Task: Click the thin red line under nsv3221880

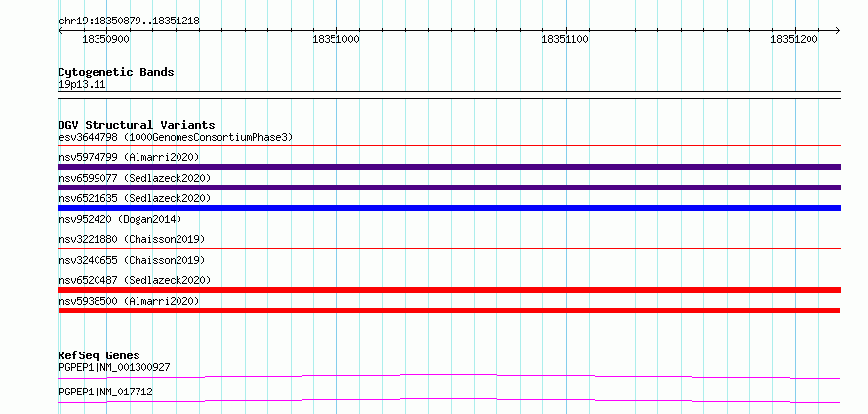Action: 449,248
